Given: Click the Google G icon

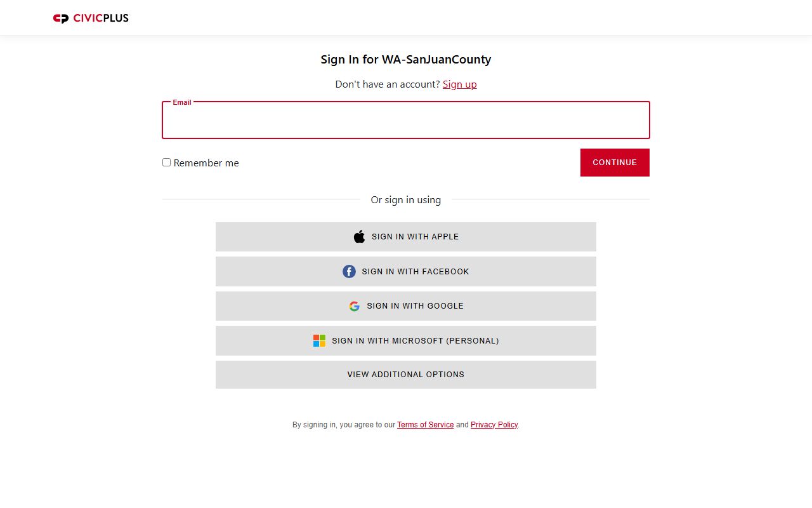Looking at the screenshot, I should pyautogui.click(x=355, y=306).
